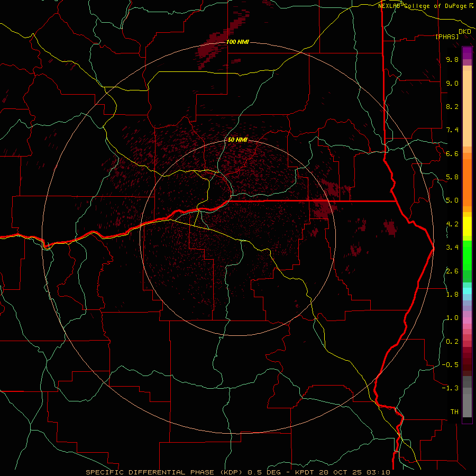
Task: Click the 3.4 scale label
Action: [452, 248]
